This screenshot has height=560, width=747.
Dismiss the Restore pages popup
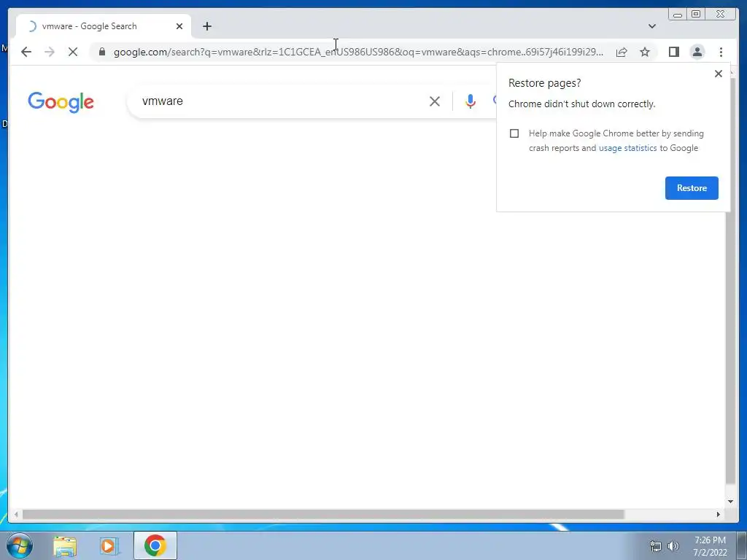pyautogui.click(x=719, y=74)
